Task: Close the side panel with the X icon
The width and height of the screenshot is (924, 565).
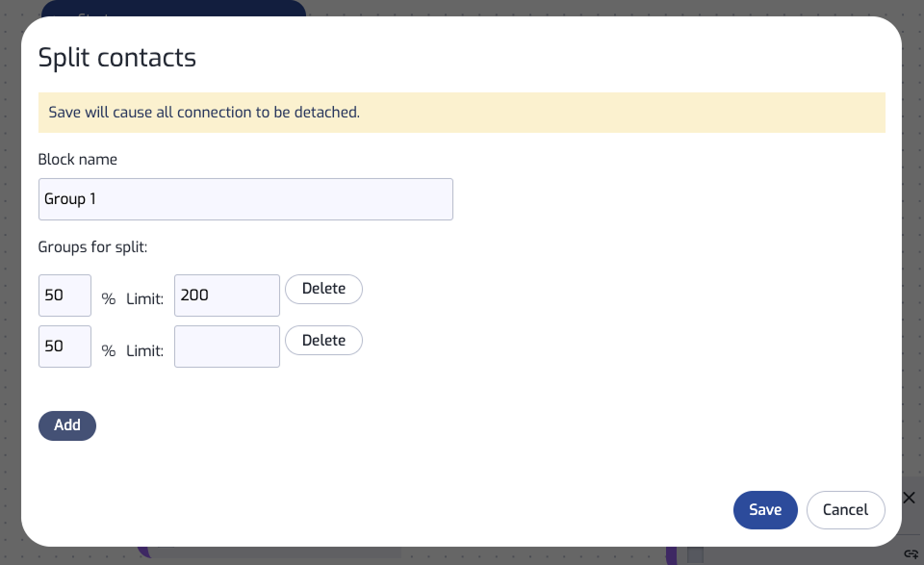Action: click(x=909, y=498)
